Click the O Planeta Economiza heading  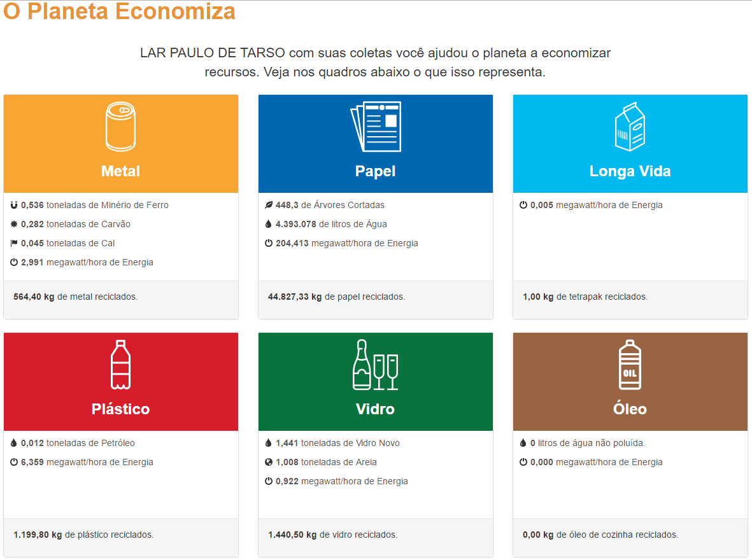pos(120,11)
